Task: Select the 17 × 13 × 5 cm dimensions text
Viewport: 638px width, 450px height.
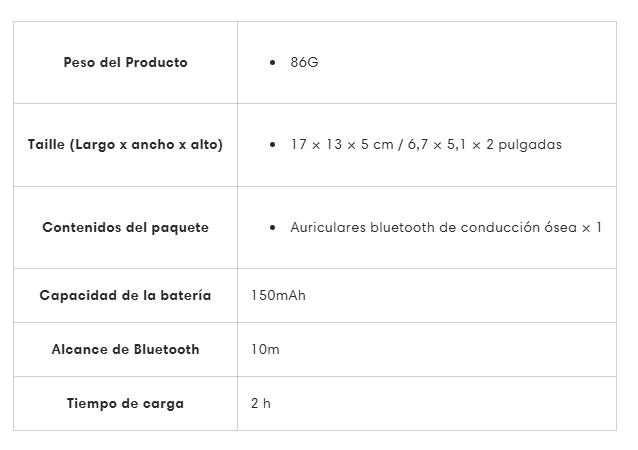Action: (x=342, y=144)
